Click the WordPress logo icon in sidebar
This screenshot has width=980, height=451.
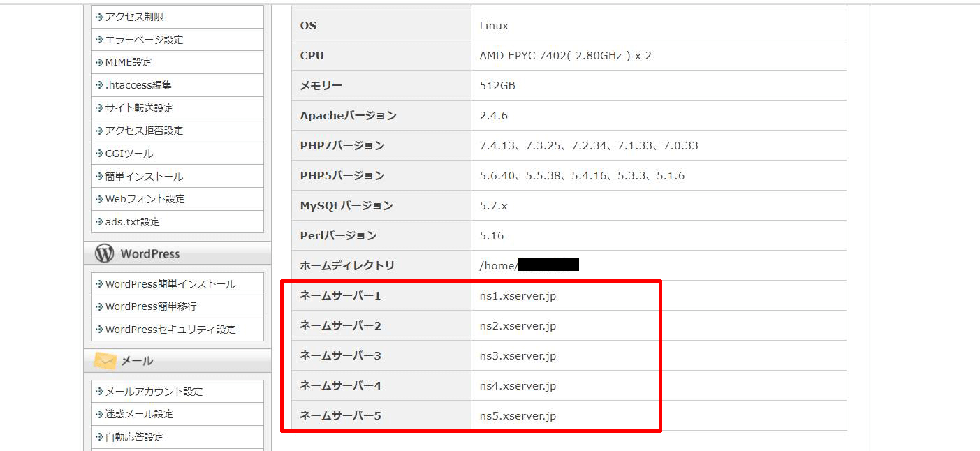point(104,253)
